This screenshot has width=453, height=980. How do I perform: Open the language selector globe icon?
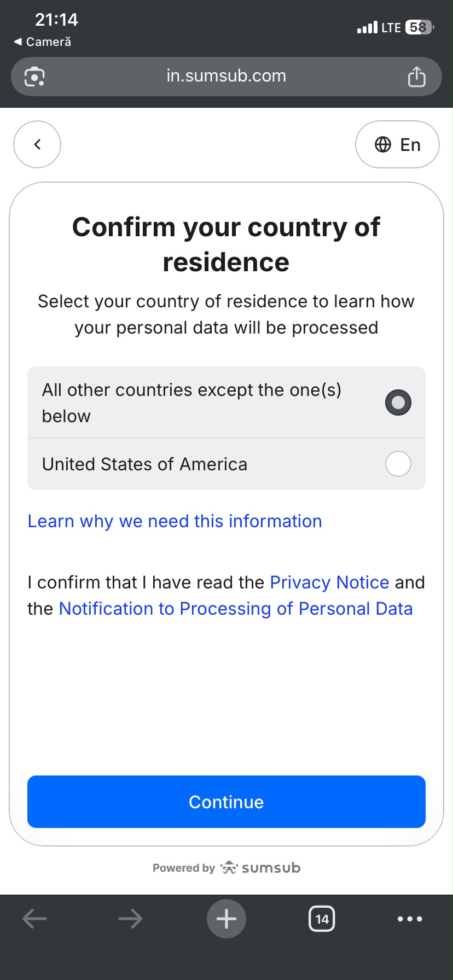pos(383,144)
